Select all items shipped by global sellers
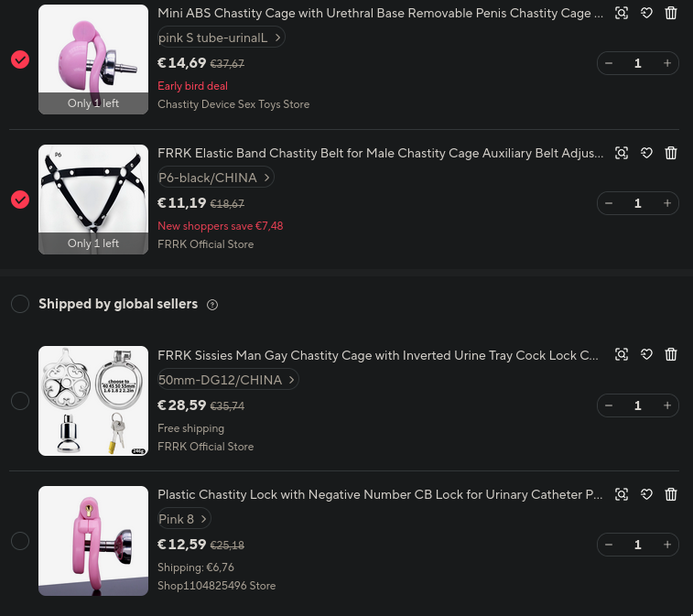This screenshot has width=693, height=616. 20,304
